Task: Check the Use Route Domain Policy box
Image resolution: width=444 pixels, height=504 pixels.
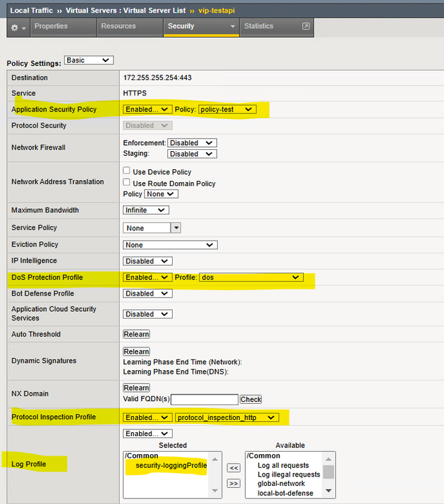Action: pyautogui.click(x=127, y=183)
